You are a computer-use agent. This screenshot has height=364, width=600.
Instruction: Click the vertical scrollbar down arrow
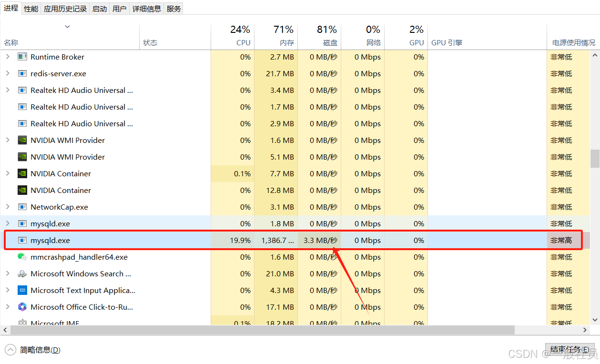[595, 320]
